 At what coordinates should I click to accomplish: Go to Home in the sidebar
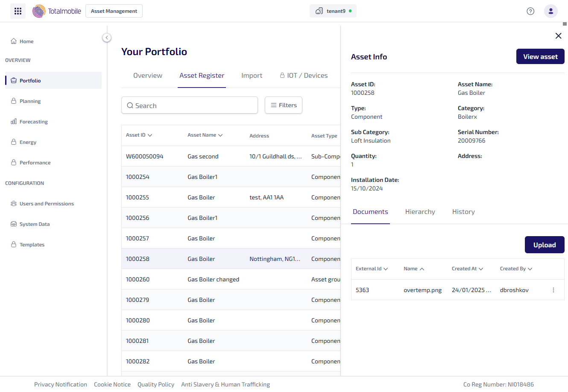(26, 41)
